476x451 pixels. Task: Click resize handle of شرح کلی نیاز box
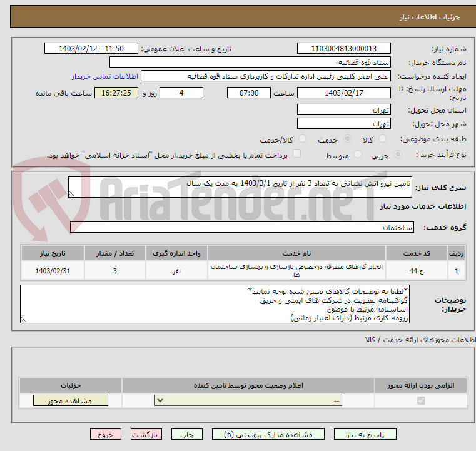[x=72, y=194]
